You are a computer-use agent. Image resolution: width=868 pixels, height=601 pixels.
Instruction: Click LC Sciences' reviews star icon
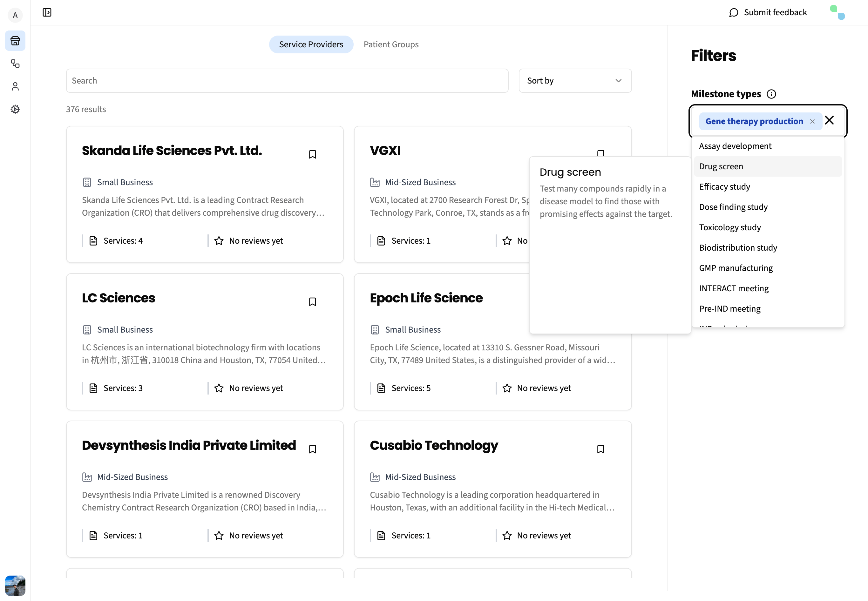click(x=219, y=388)
